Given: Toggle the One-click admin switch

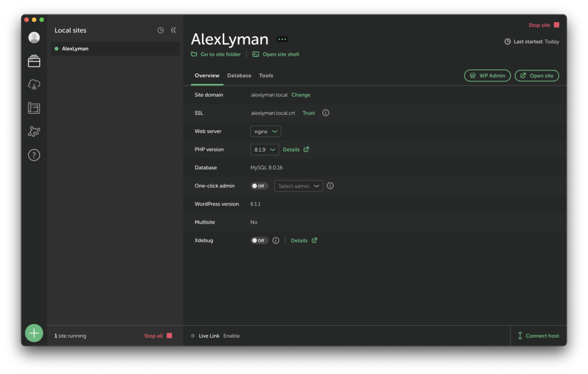Looking at the screenshot, I should click(259, 186).
